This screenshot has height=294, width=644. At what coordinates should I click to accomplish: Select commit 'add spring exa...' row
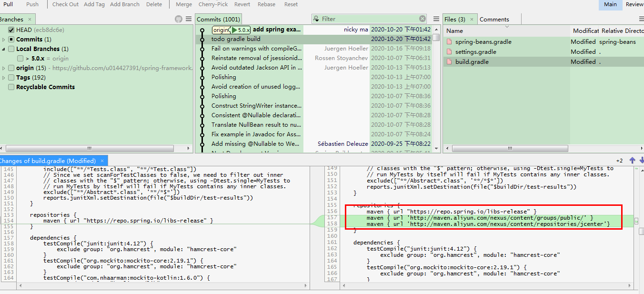click(314, 30)
